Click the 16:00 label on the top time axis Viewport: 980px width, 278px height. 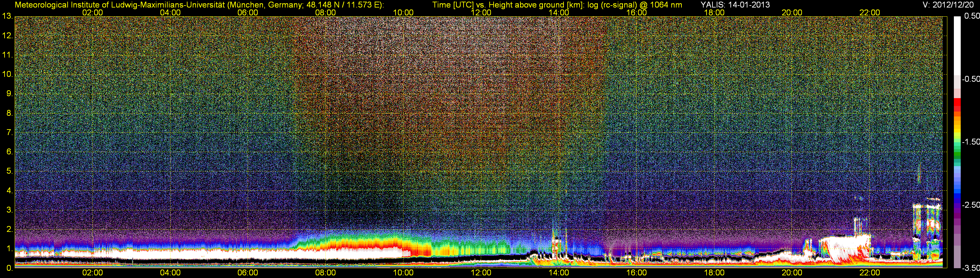(636, 12)
